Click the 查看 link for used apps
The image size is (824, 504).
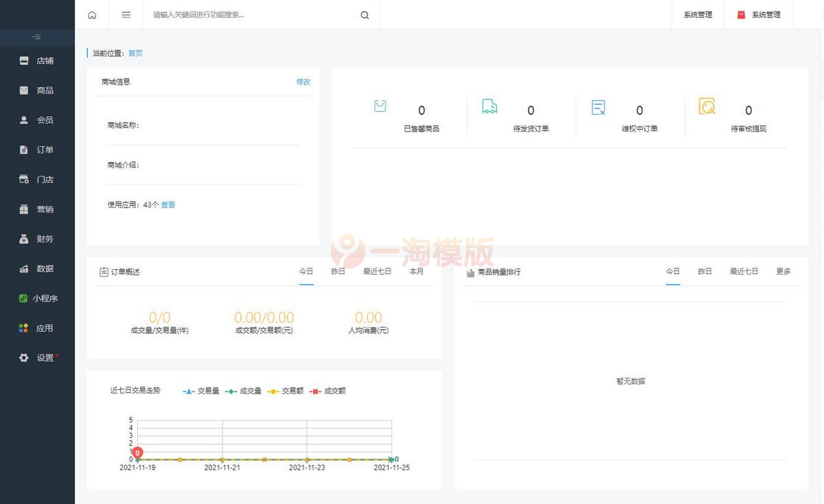click(168, 205)
